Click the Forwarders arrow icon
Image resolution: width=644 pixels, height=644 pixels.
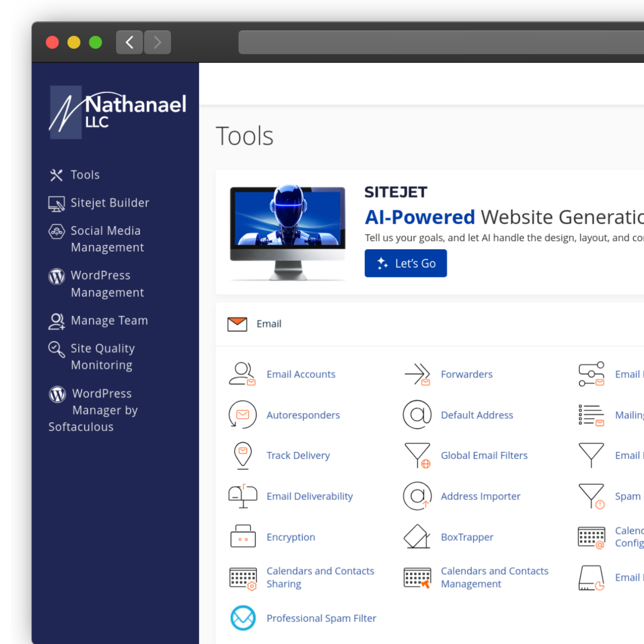[x=417, y=374]
